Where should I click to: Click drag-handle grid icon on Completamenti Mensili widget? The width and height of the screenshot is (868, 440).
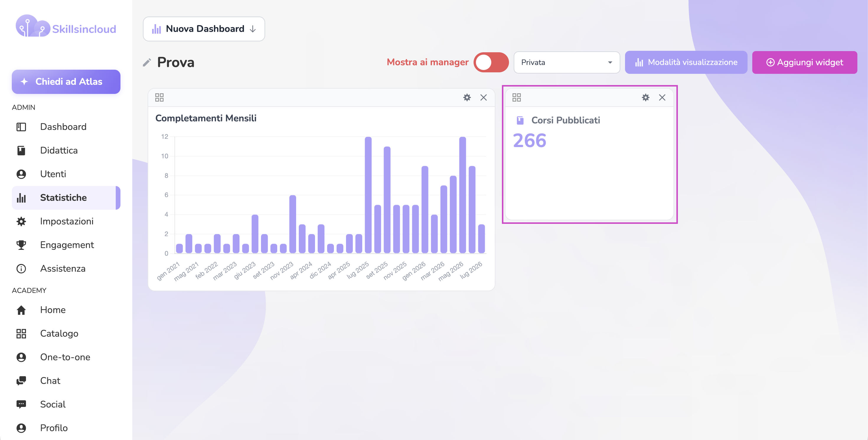(x=159, y=98)
